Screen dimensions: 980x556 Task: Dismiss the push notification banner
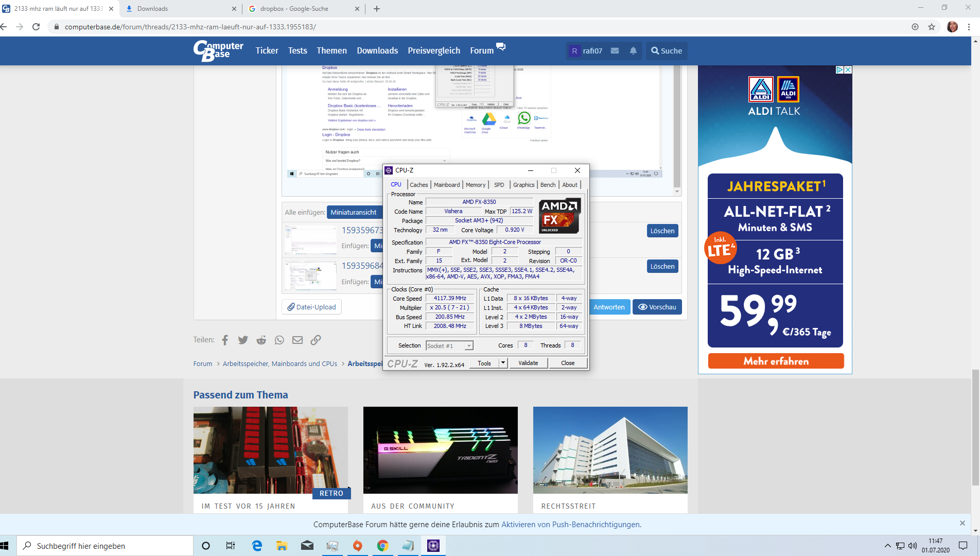pyautogui.click(x=962, y=523)
